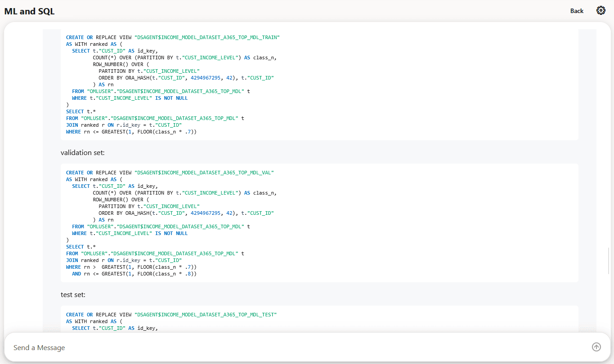Screen dimensions: 614x364
Task: Click the "ML and SQL" page title
Action: [29, 11]
